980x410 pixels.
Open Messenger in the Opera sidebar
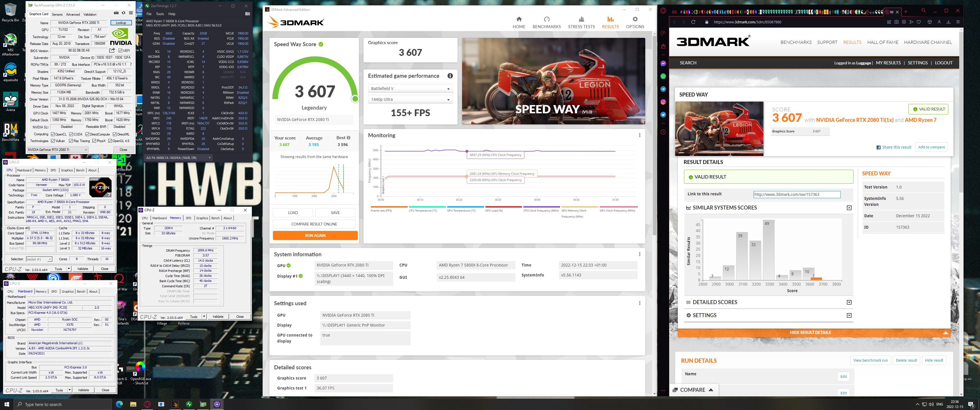[x=663, y=63]
